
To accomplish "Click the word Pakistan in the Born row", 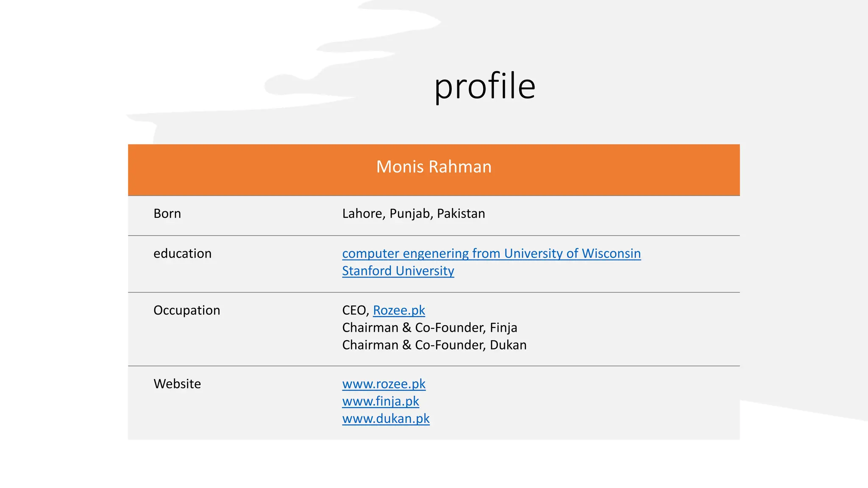I will coord(461,213).
